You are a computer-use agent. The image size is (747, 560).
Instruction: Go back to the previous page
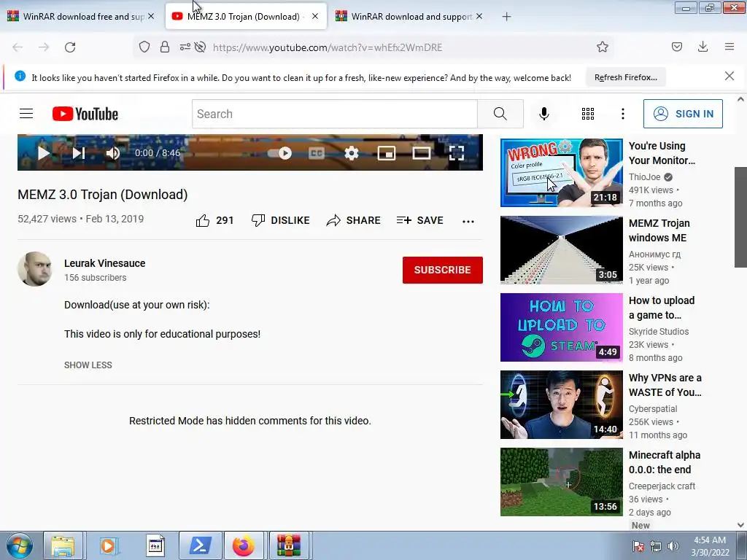(x=18, y=47)
